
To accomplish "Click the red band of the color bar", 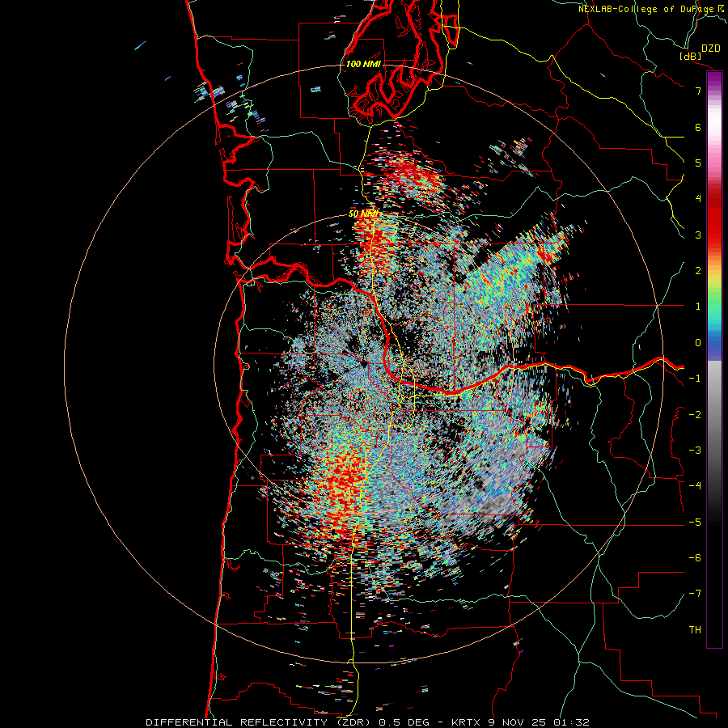I will pos(714,218).
